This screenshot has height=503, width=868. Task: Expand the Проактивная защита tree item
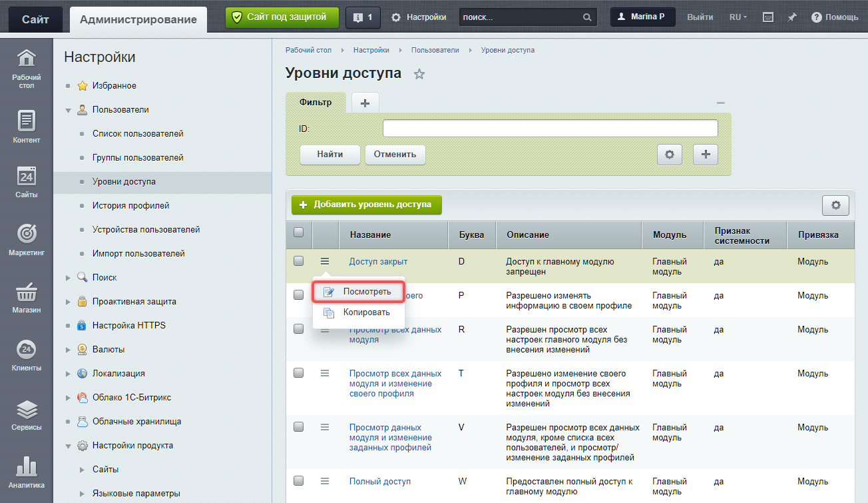68,302
